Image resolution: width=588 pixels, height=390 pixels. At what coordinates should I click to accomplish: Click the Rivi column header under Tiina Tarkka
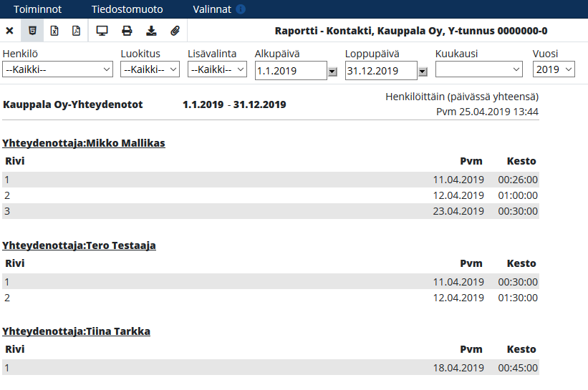(x=14, y=349)
